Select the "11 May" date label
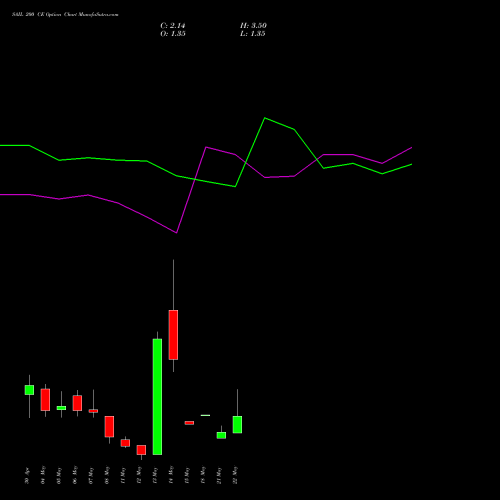 coord(123,475)
